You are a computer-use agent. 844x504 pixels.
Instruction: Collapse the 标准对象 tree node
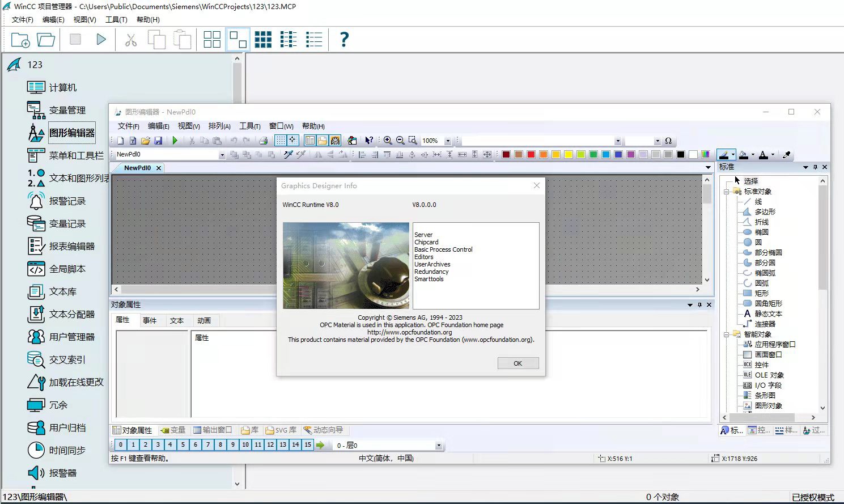click(x=727, y=192)
